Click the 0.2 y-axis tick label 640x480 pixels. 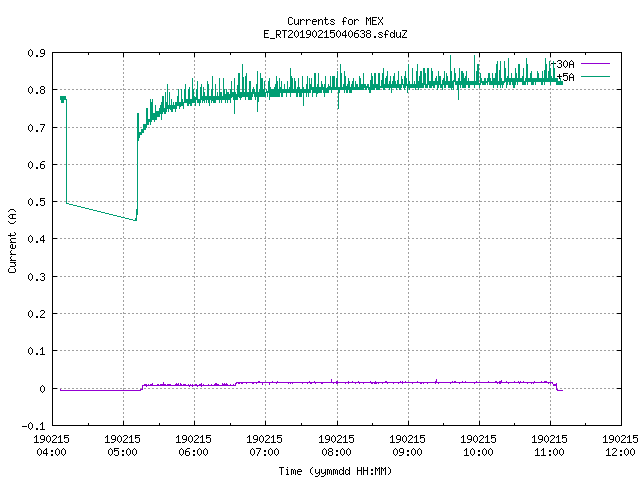[x=36, y=314]
